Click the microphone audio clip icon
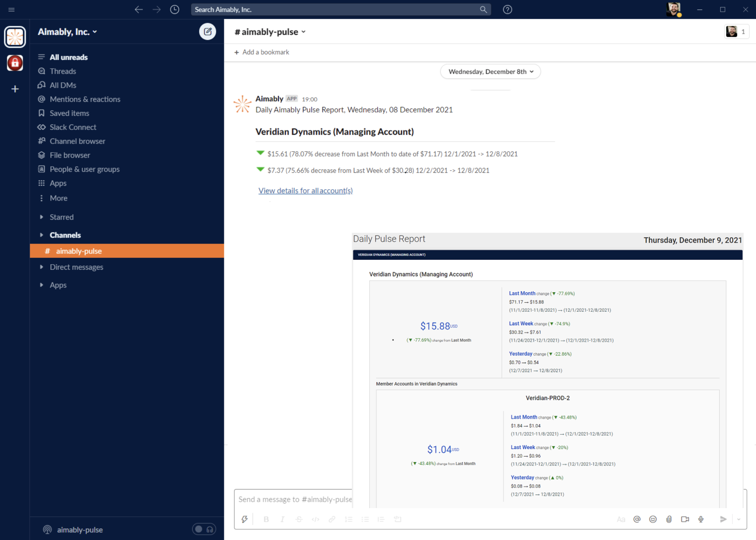This screenshot has height=540, width=756. click(701, 519)
